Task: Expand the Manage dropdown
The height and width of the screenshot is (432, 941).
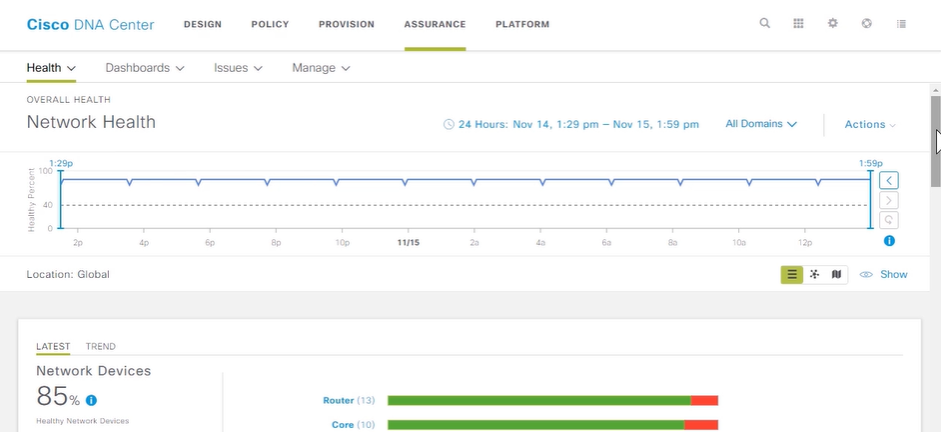Action: 321,68
